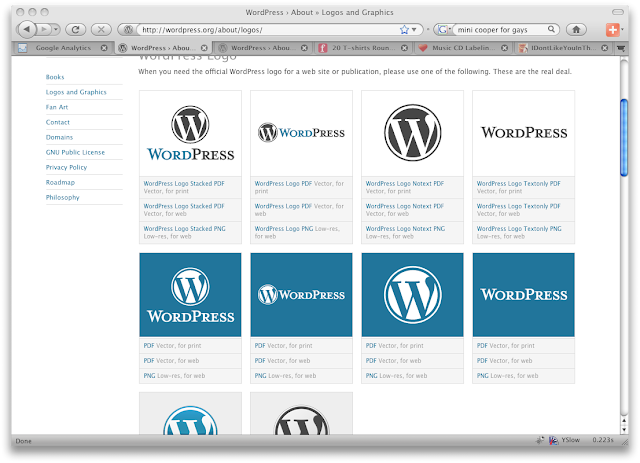Go to the Home page button
This screenshot has width=640, height=463.
click(x=576, y=29)
